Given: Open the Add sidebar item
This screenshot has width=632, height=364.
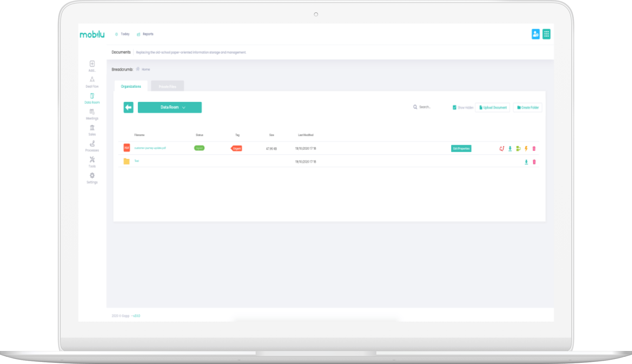Looking at the screenshot, I should point(92,66).
